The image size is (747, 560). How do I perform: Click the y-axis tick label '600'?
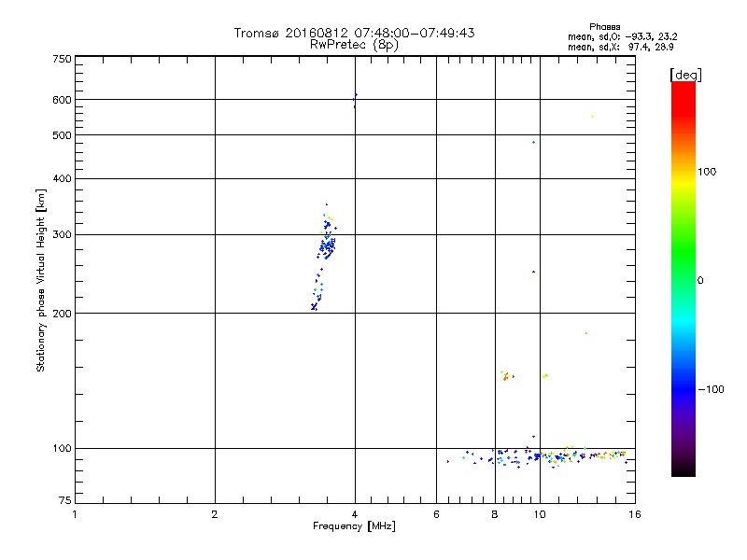[x=62, y=100]
